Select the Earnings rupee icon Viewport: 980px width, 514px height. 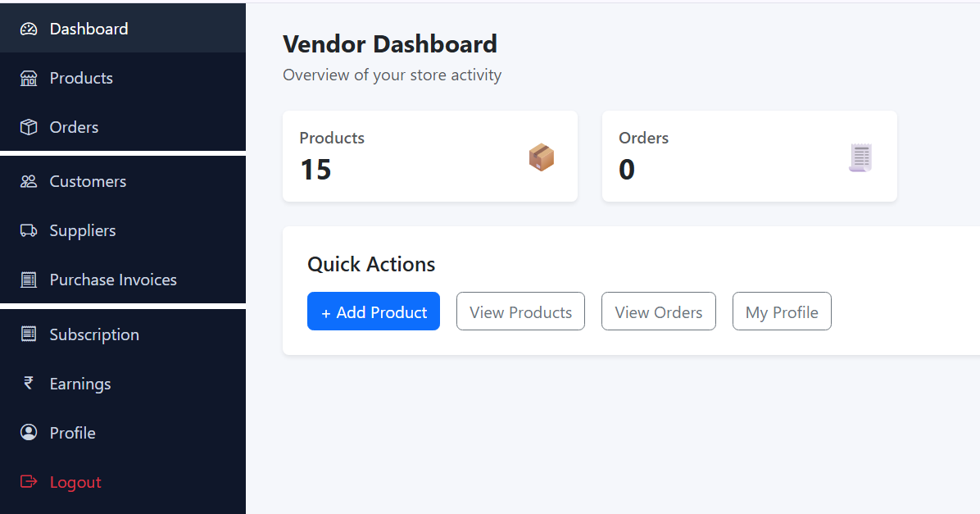(x=29, y=384)
